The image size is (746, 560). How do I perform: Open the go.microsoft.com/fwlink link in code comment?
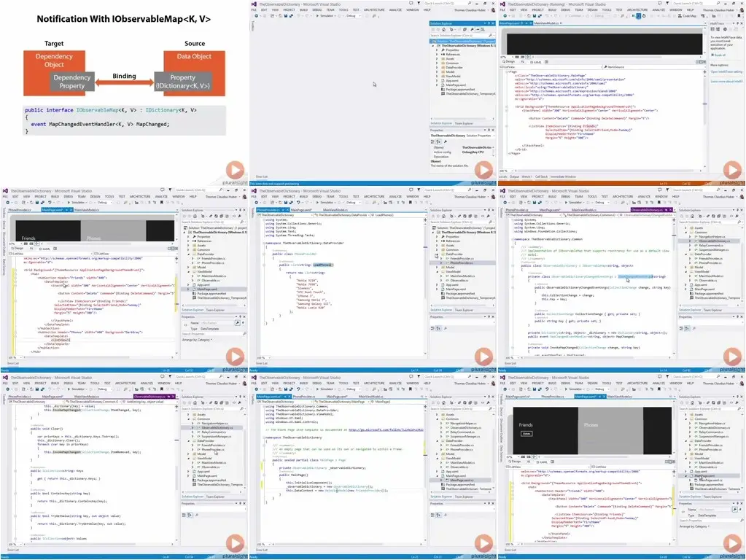(x=386, y=429)
